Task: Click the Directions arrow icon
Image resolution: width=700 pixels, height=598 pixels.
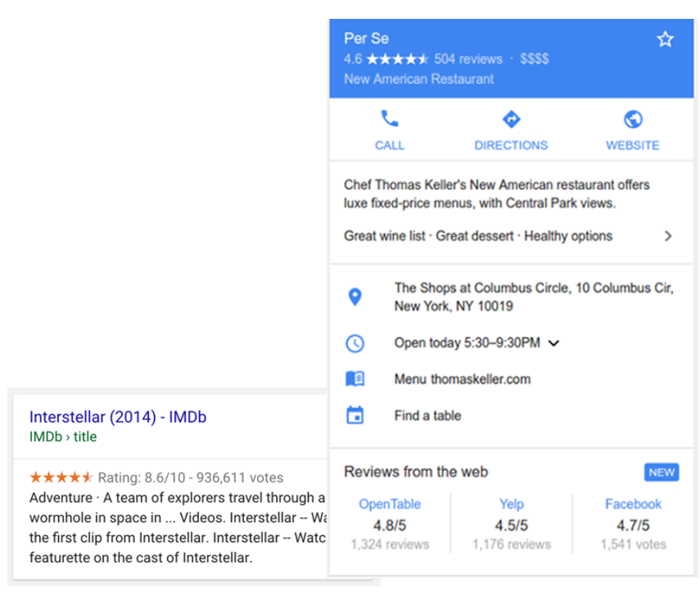Action: click(511, 119)
